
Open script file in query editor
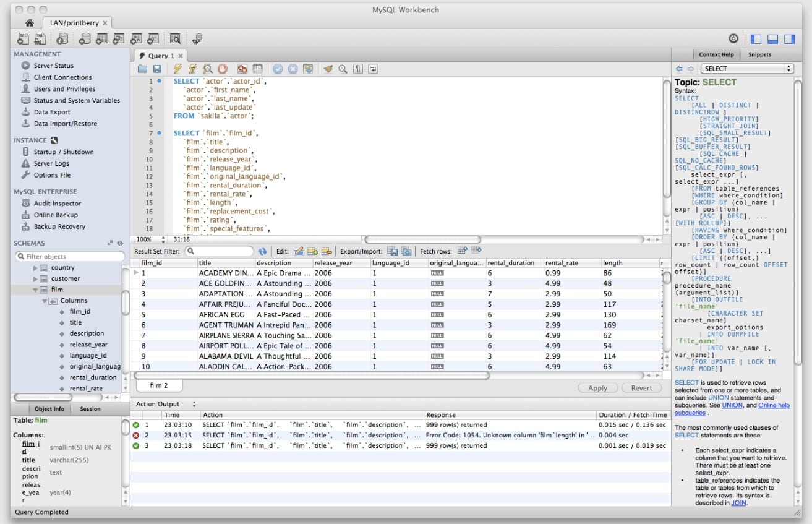[x=143, y=69]
